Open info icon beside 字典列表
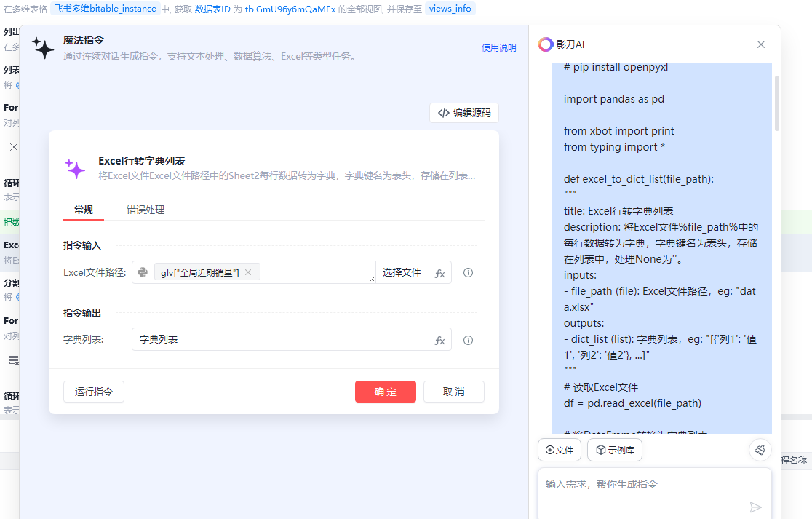Image resolution: width=812 pixels, height=519 pixels. click(469, 340)
